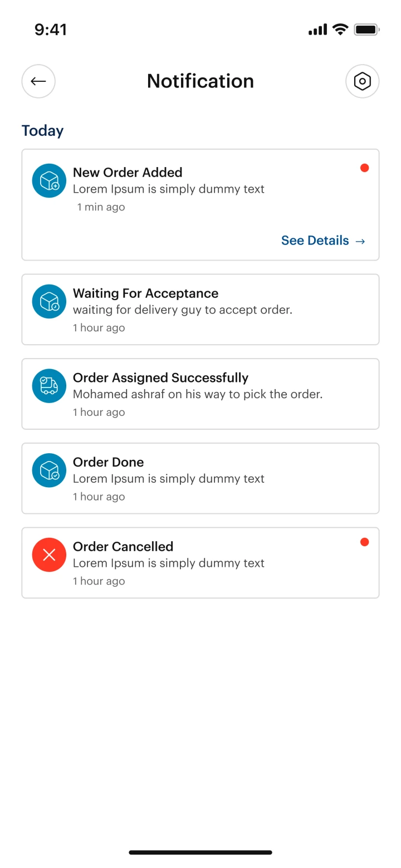
Task: Tap the back arrow button
Action: (38, 81)
